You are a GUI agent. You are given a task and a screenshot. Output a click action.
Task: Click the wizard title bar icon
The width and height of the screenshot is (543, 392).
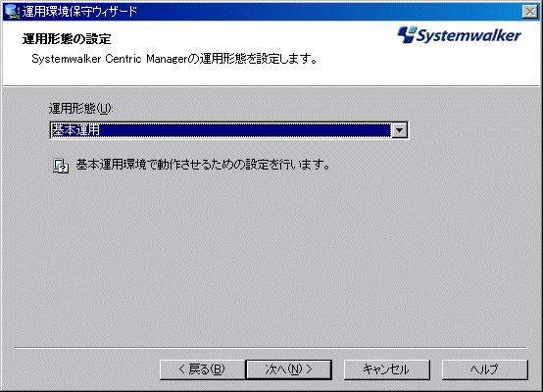(12, 12)
